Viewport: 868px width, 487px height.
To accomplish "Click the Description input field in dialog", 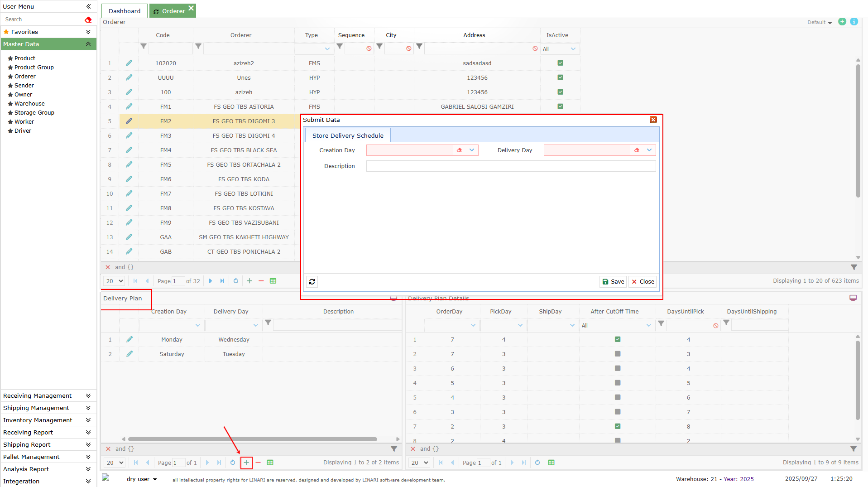I will pyautogui.click(x=511, y=166).
